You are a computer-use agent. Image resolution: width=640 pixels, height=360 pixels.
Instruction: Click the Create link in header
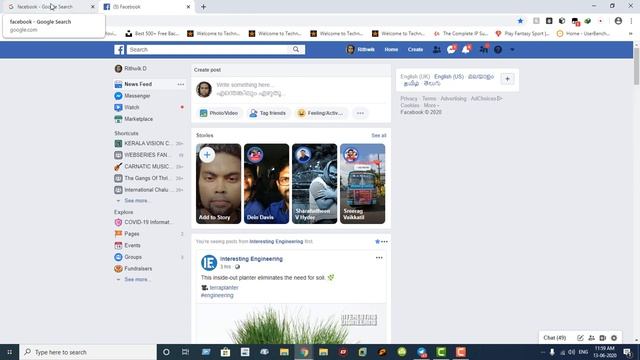[415, 49]
